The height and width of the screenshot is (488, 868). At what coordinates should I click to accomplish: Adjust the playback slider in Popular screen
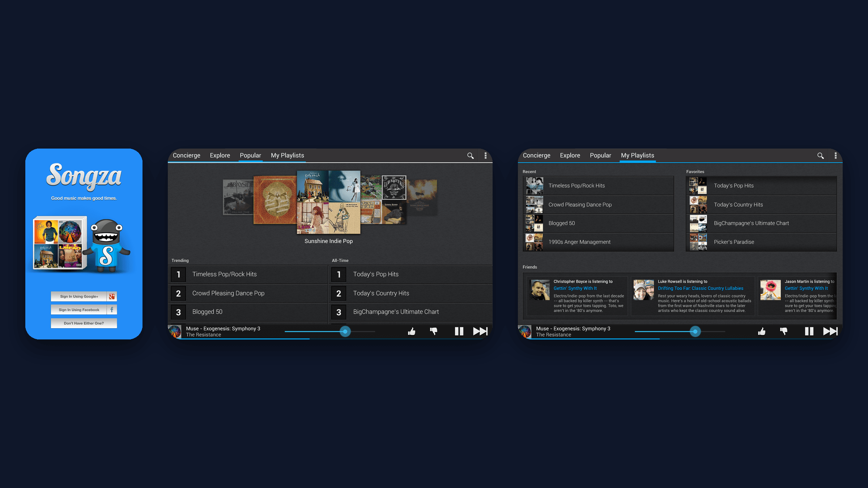point(345,331)
